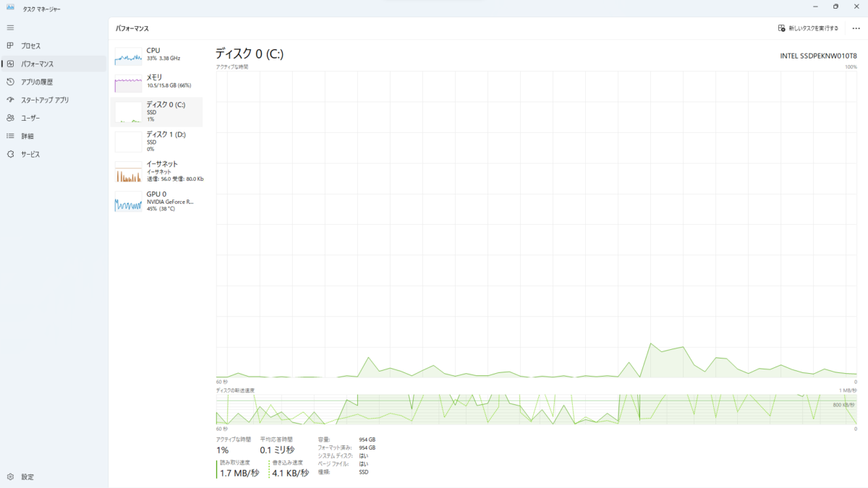The height and width of the screenshot is (488, 868).
Task: Click the 0.1 ミリ秒 response time value
Action: coord(277,450)
